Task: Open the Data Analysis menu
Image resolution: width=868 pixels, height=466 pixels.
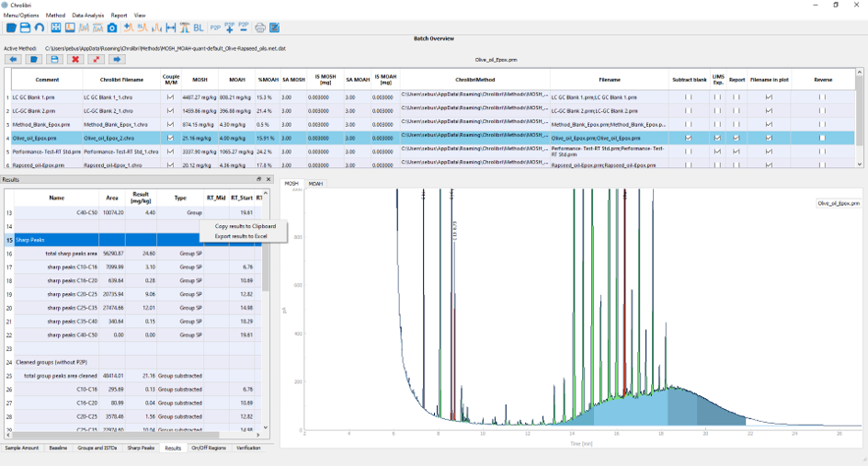Action: (88, 16)
